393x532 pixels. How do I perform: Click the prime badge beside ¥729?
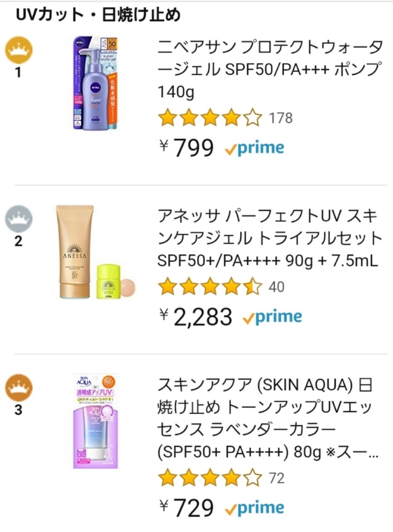tap(255, 508)
